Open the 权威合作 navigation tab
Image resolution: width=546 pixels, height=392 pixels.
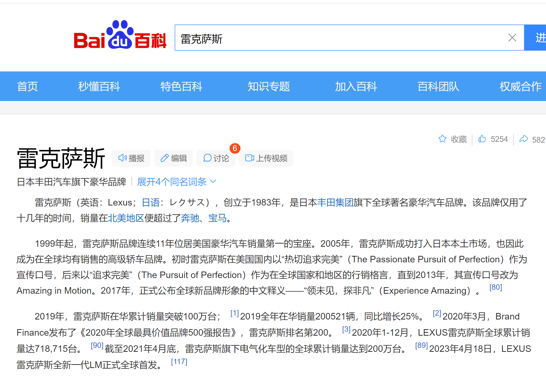(x=521, y=87)
